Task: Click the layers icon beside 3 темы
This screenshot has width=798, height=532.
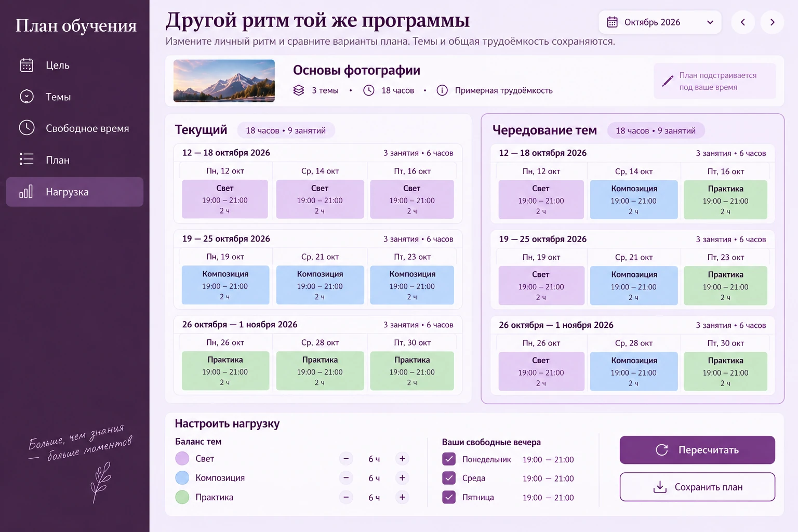Action: tap(299, 90)
